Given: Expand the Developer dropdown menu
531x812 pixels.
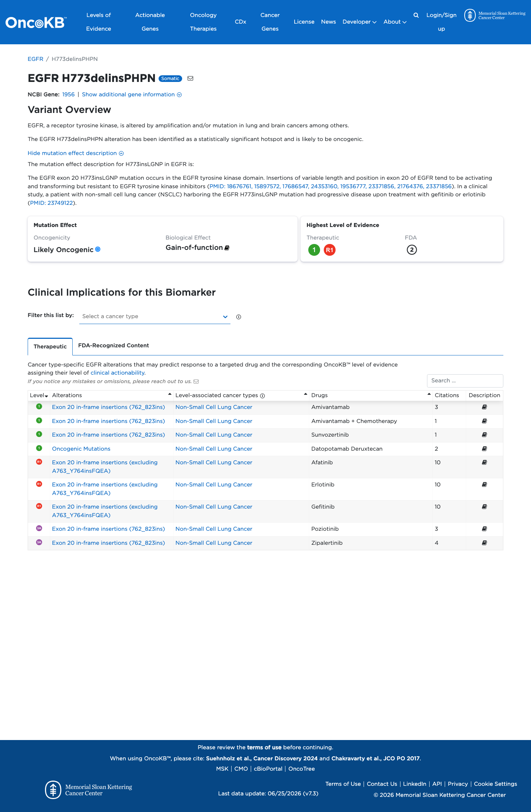Looking at the screenshot, I should (360, 22).
